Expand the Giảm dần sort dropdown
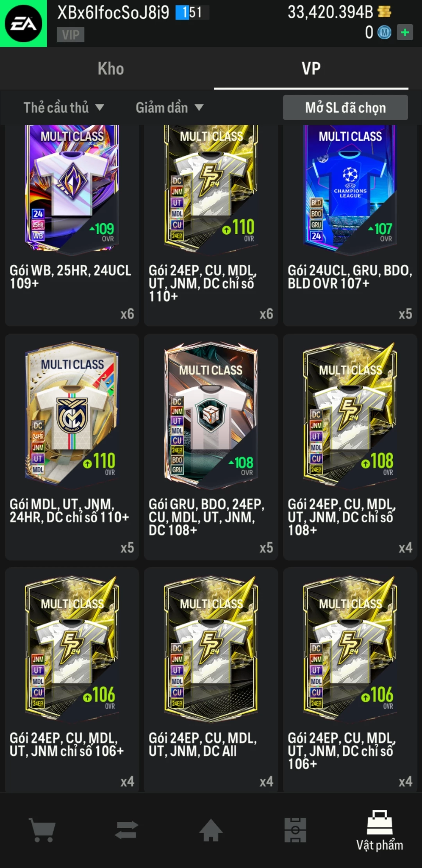This screenshot has height=868, width=422. pos(170,108)
